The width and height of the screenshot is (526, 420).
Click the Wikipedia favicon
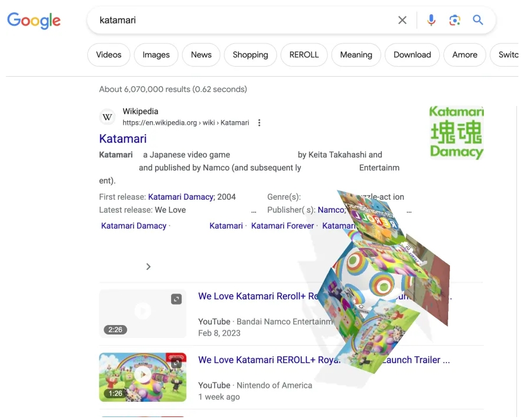(107, 117)
